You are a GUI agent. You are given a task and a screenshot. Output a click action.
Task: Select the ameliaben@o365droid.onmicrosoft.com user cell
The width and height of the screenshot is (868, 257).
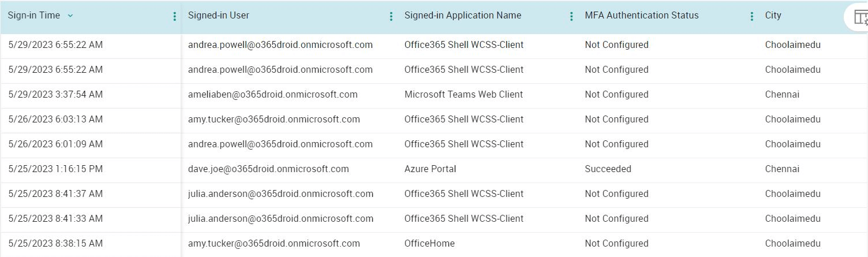click(272, 95)
